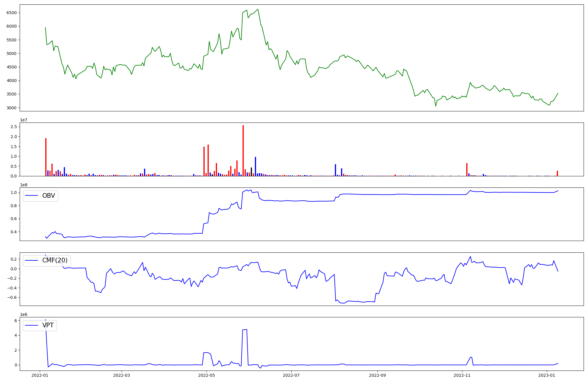This screenshot has height=382, width=588.
Task: Click the tallest red volume bar
Action: 243,150
